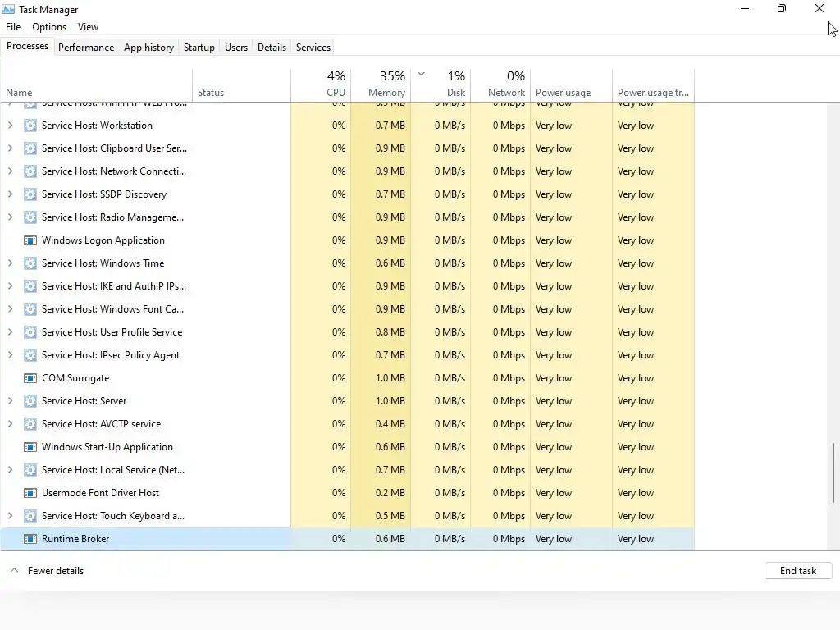
Task: Expand Service Host: Server group
Action: click(x=10, y=401)
